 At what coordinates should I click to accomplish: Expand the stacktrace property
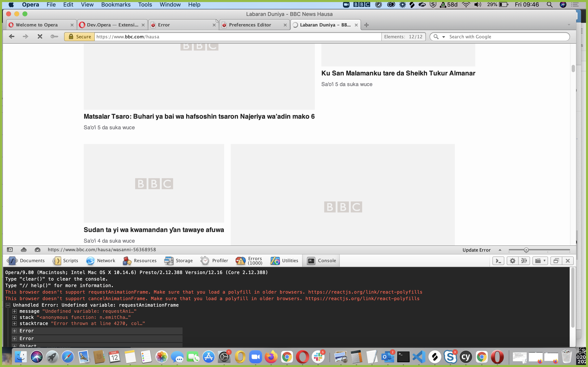click(14, 324)
